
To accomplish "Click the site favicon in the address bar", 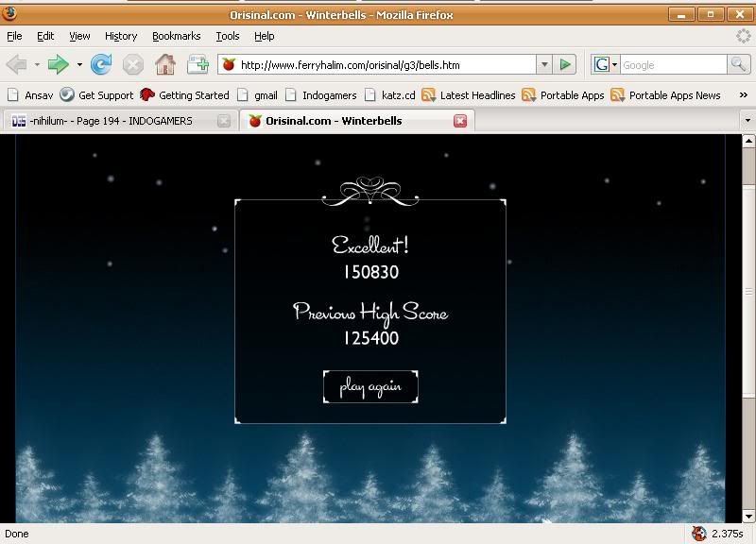I will coord(229,64).
